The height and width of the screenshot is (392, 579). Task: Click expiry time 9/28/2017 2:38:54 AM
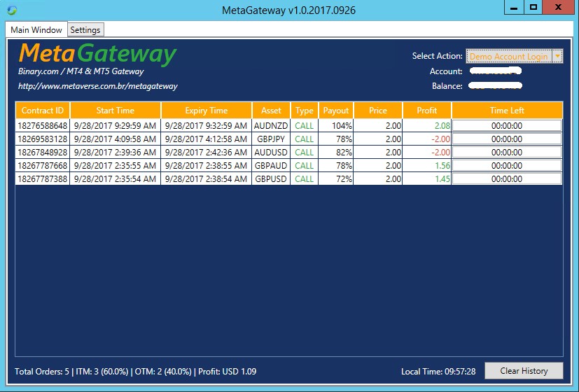coord(206,179)
